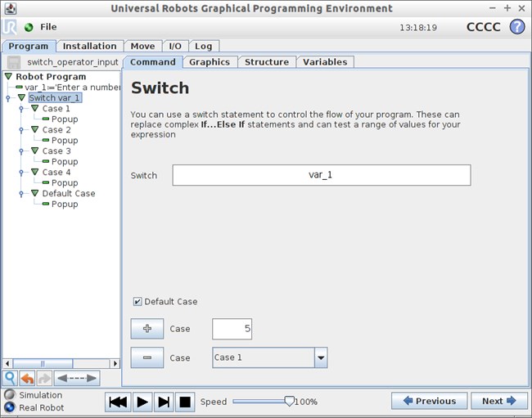This screenshot has width=532, height=418.
Task: Click the tree scrollbar left arrow
Action: [7, 364]
